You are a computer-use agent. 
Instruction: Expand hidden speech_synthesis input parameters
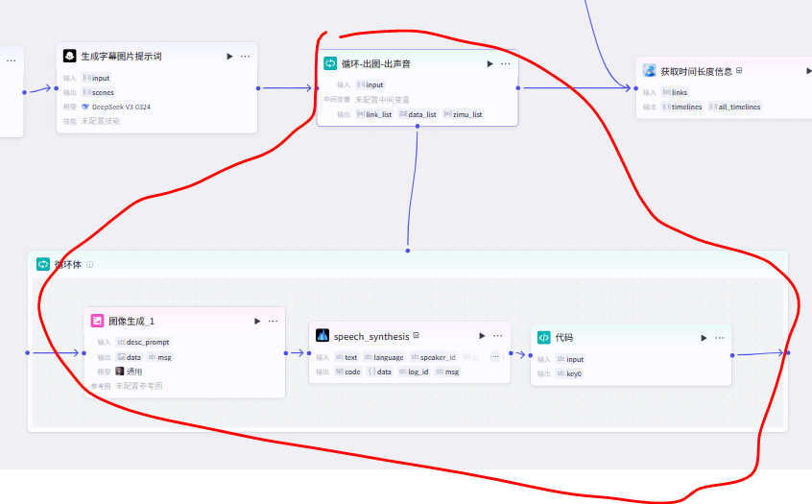[x=495, y=357]
